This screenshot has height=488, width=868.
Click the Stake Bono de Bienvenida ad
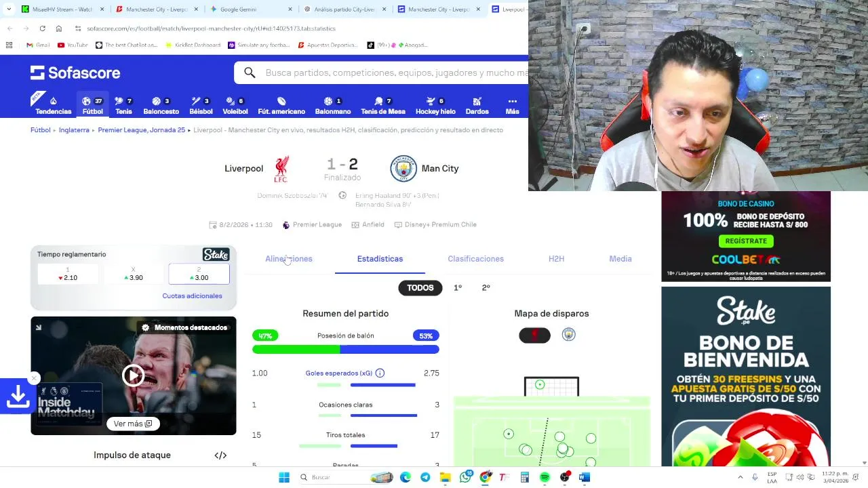tap(746, 377)
